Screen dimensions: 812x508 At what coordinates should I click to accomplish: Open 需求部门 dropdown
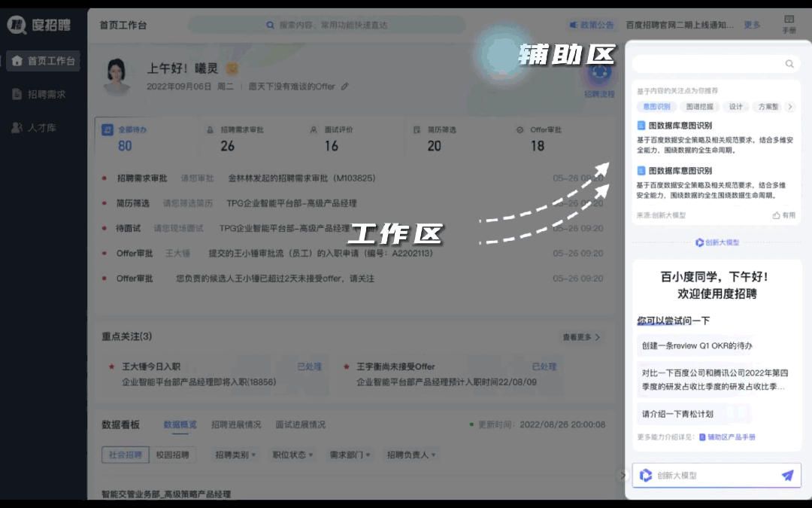coord(350,455)
